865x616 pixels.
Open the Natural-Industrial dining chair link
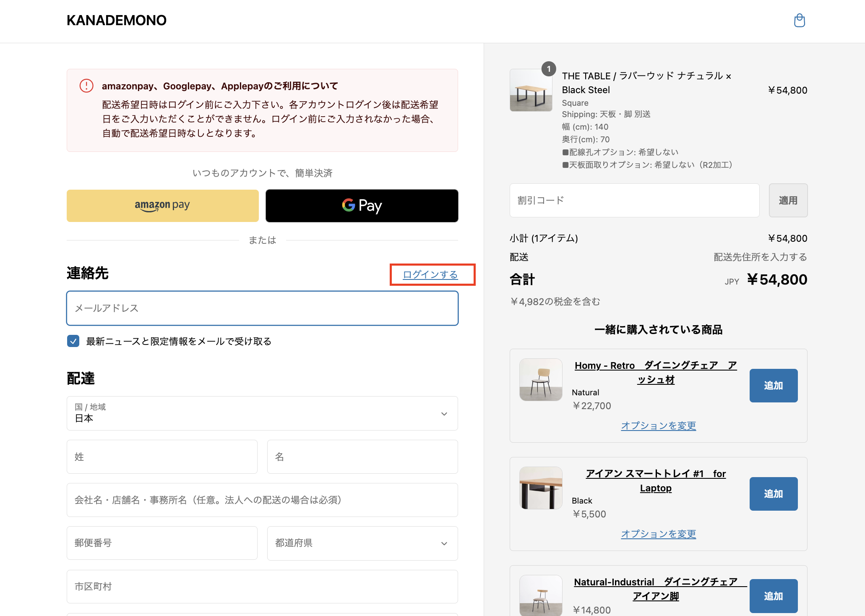[656, 589]
